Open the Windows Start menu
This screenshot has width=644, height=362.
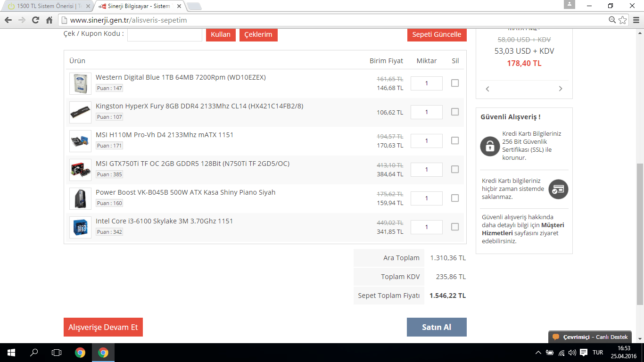(11, 353)
